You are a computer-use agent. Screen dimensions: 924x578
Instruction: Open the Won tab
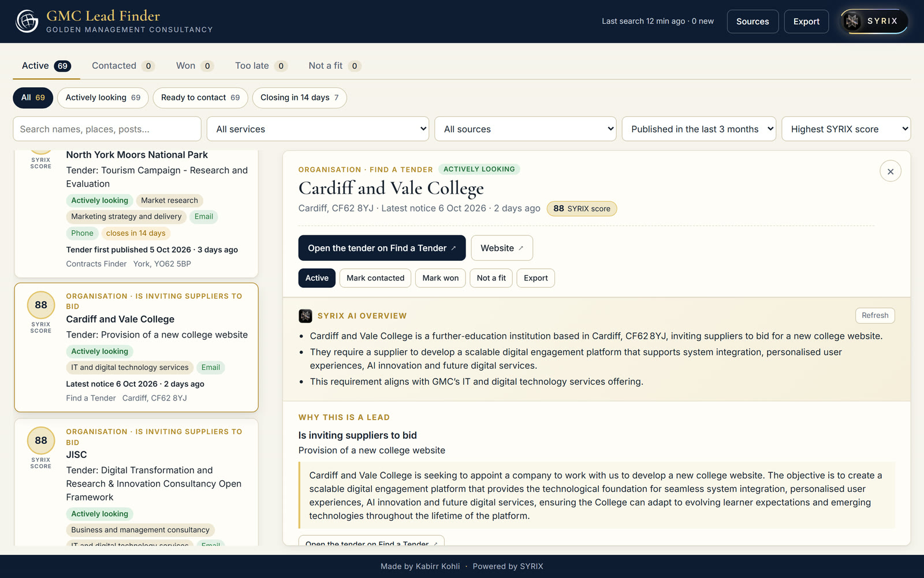click(195, 66)
